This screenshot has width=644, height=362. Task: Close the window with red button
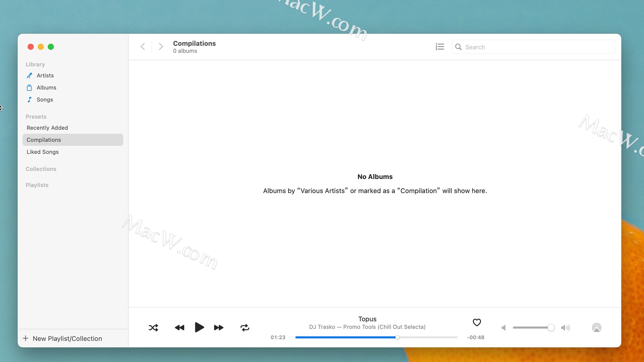click(31, 47)
